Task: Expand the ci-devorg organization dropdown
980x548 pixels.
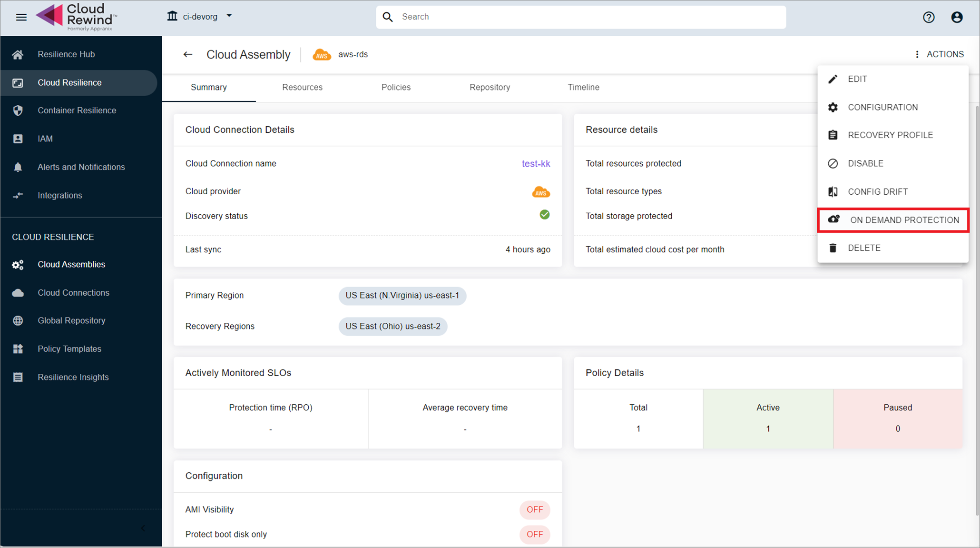Action: point(229,16)
